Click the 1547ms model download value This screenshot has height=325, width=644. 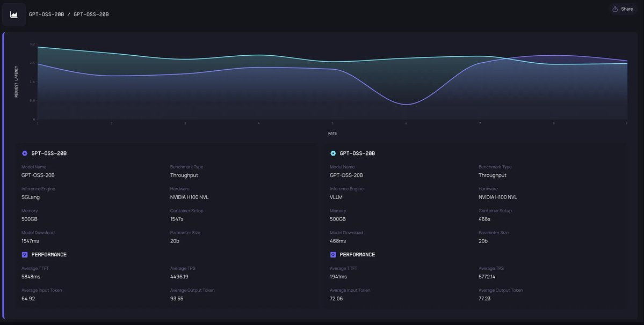tap(30, 241)
